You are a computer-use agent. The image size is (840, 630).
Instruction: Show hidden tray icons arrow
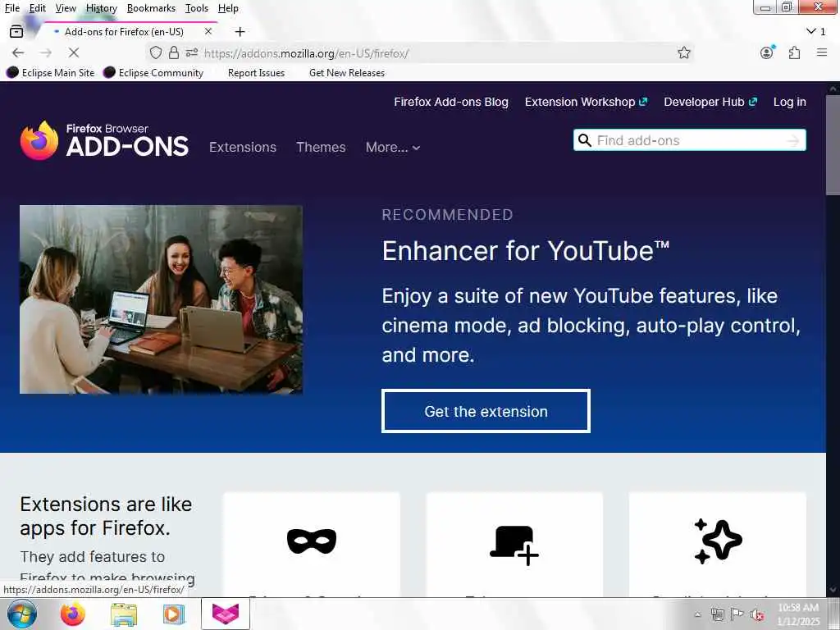tap(697, 614)
